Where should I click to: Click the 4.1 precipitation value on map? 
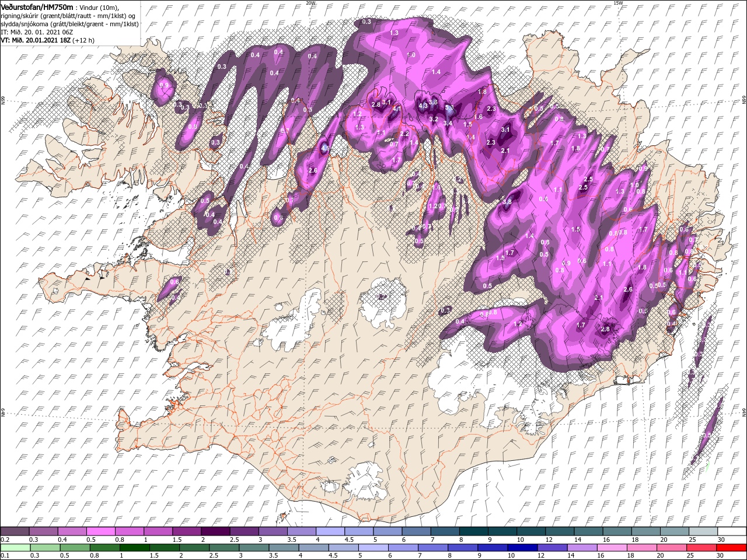pos(397,108)
